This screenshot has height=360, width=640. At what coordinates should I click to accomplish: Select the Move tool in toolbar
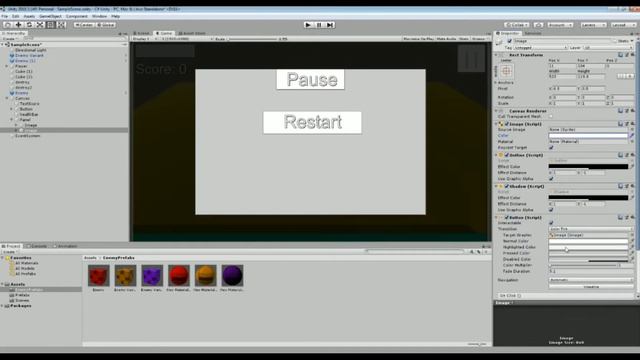point(18,25)
